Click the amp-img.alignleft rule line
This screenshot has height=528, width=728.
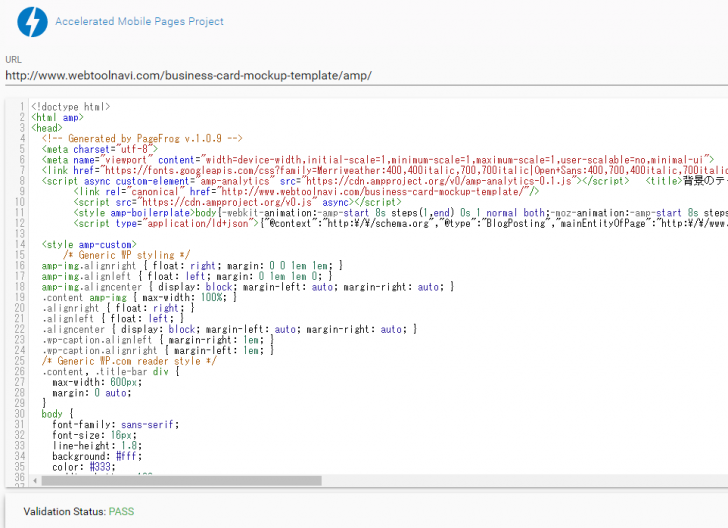tap(187, 276)
